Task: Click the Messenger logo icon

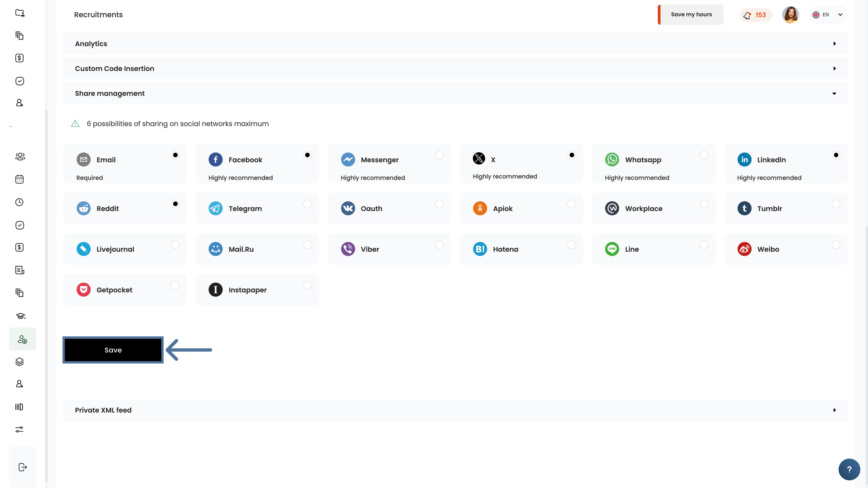Action: click(348, 160)
